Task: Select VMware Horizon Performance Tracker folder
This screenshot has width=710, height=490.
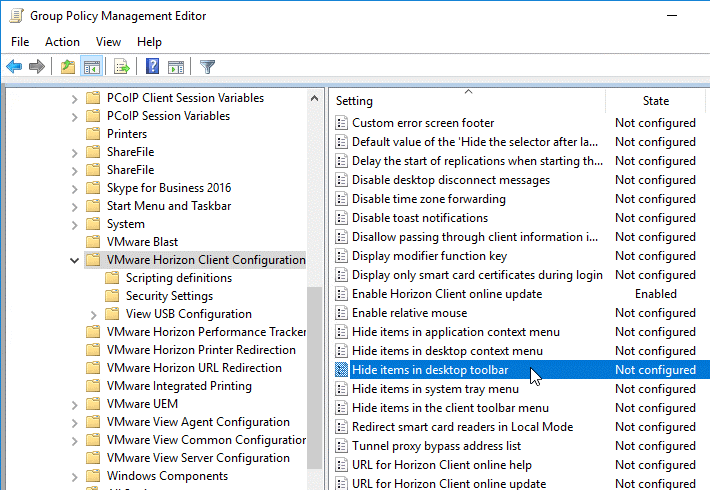Action: click(206, 332)
